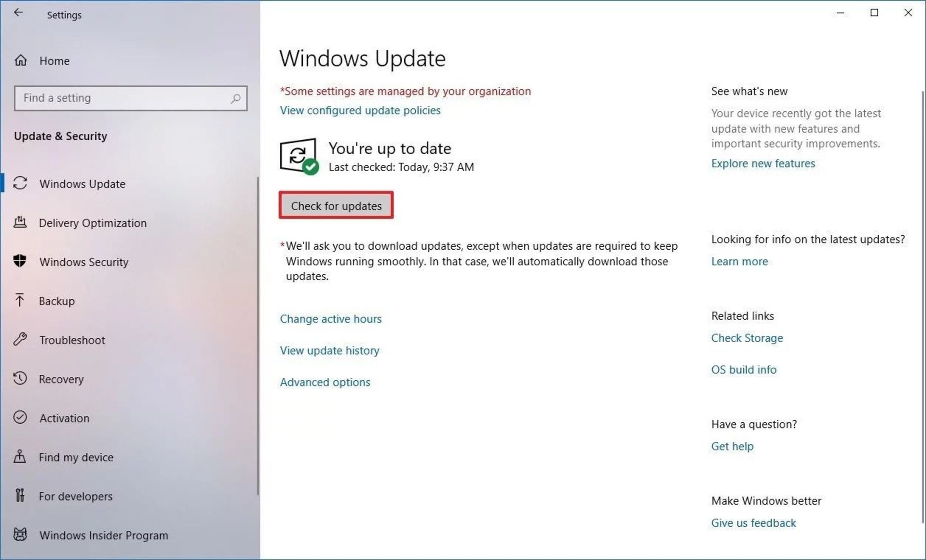The height and width of the screenshot is (560, 926).
Task: Click the Windows Update icon in sidebar
Action: click(21, 183)
